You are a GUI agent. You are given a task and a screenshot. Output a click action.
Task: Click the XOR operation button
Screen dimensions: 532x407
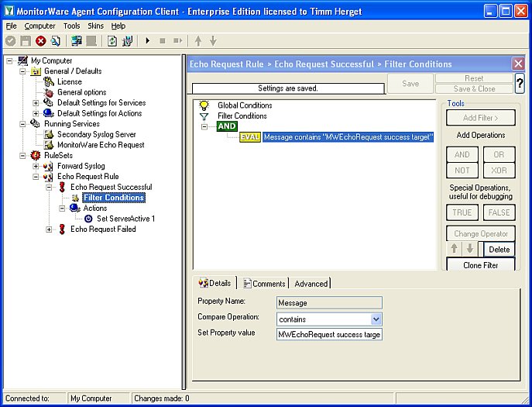tap(499, 171)
